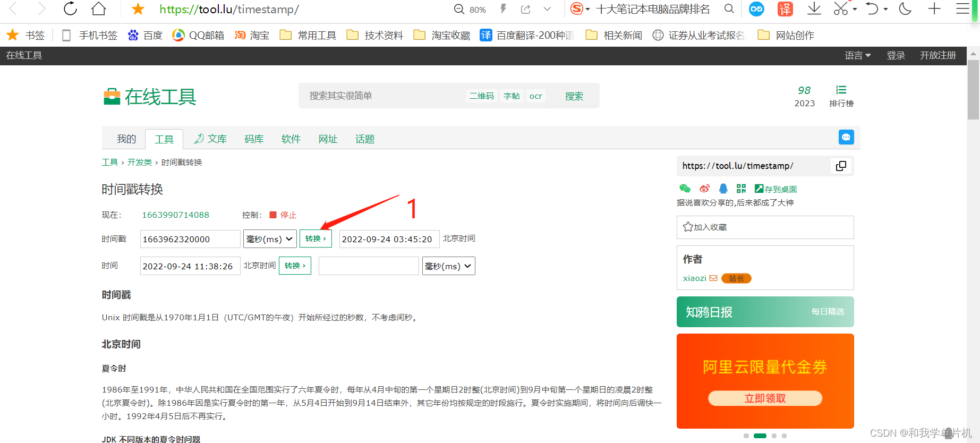980x443 pixels.
Task: Open the QQ邮箱 bookmark
Action: tap(198, 35)
